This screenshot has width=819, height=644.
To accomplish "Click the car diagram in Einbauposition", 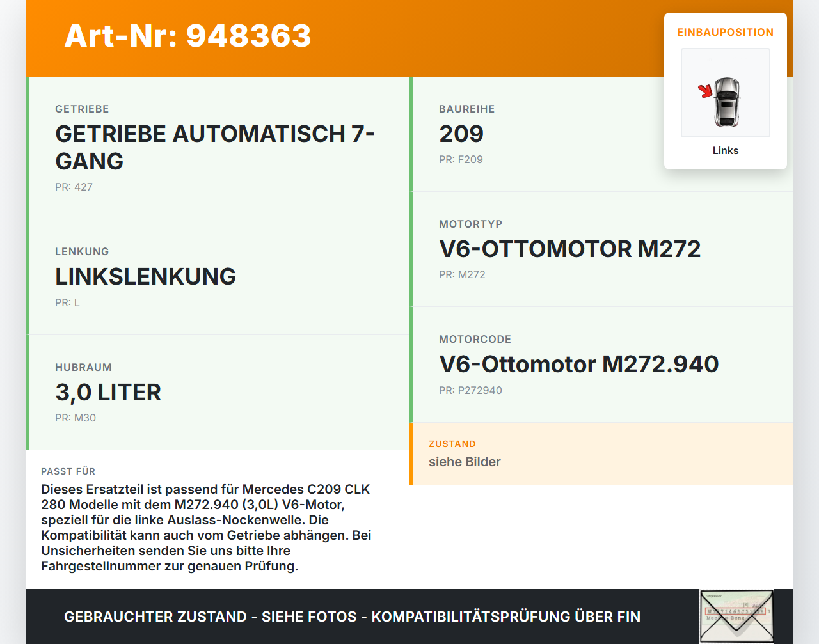I will click(x=725, y=92).
